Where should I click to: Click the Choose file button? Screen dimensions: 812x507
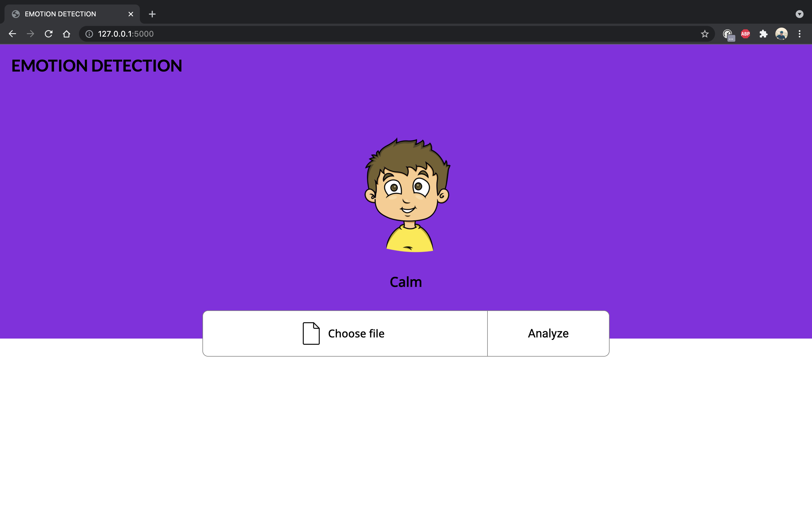click(345, 333)
